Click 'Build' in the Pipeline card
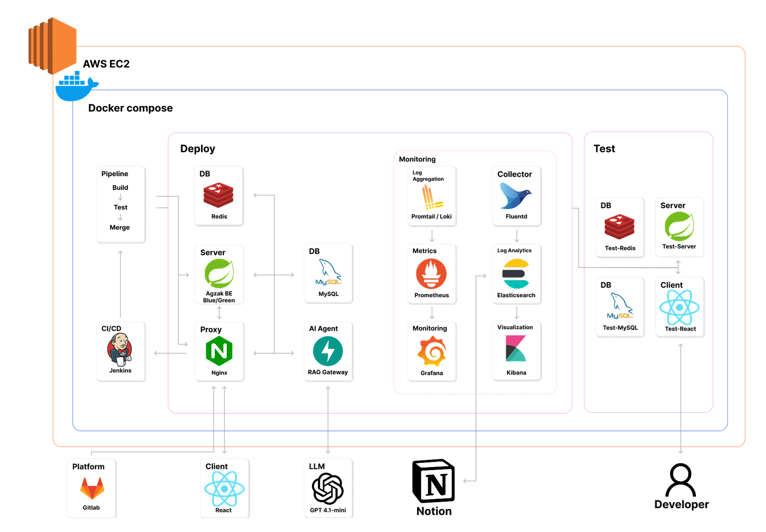Screen dimensions: 766x532 click(120, 187)
